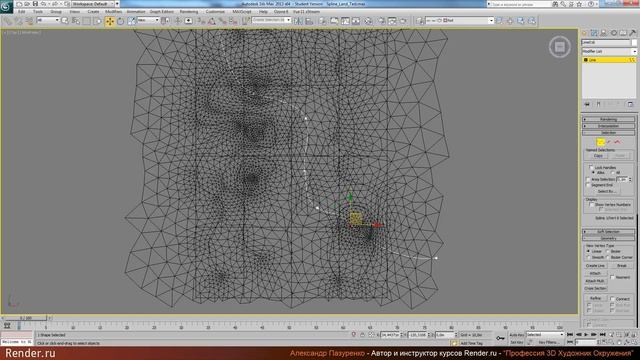Activate the highlighted Select and Move tool
The image size is (640, 360).
tap(110, 20)
